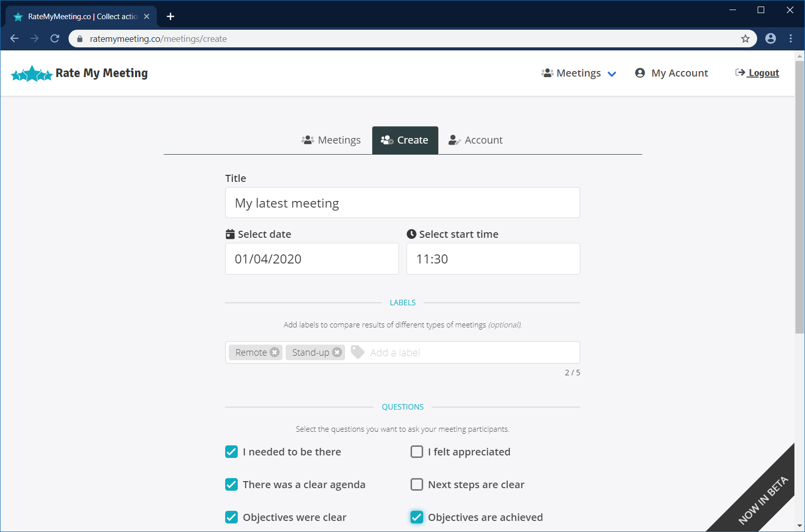Check 'Next steps are clear' question
Image resolution: width=805 pixels, height=532 pixels.
[x=417, y=485]
